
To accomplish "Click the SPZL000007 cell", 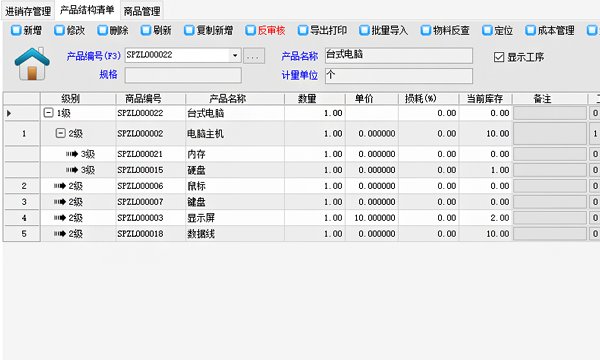I will [x=151, y=202].
